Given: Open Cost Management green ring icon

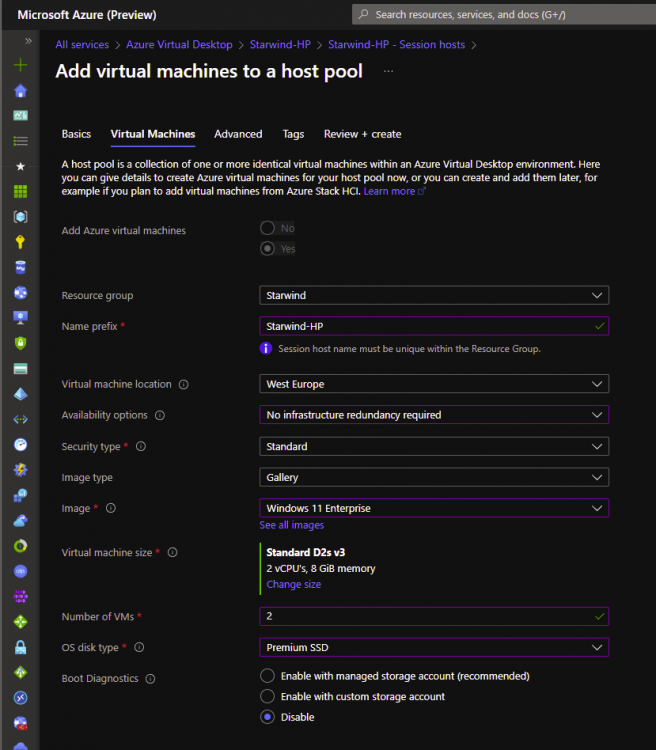Looking at the screenshot, I should tap(21, 546).
